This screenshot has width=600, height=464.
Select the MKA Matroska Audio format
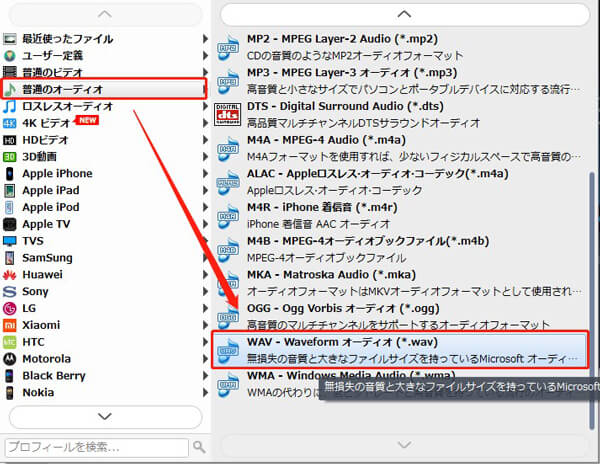point(400,283)
